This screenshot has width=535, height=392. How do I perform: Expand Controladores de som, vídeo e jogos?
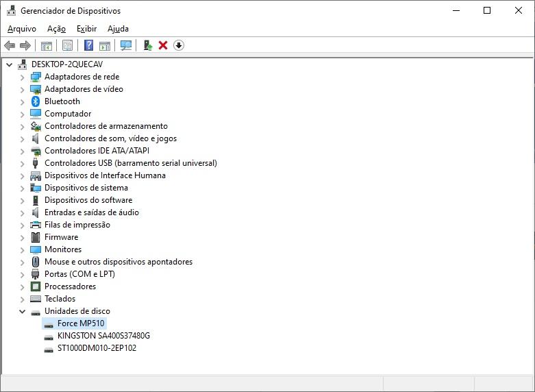pyautogui.click(x=23, y=138)
